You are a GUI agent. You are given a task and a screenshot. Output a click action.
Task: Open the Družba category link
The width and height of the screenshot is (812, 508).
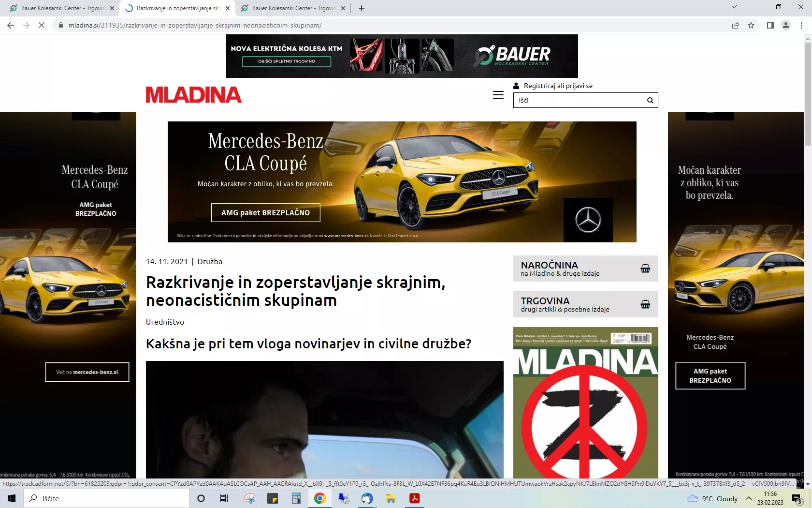pos(210,262)
